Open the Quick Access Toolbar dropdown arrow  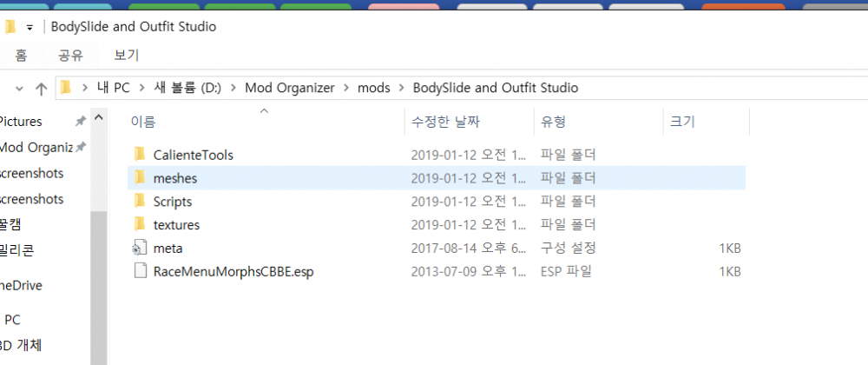[30, 27]
